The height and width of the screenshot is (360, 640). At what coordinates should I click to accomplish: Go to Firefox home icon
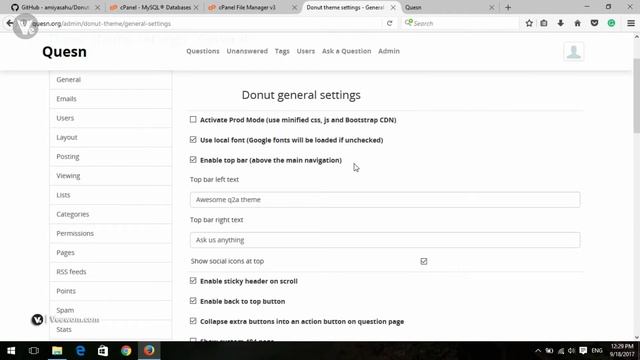[577, 23]
